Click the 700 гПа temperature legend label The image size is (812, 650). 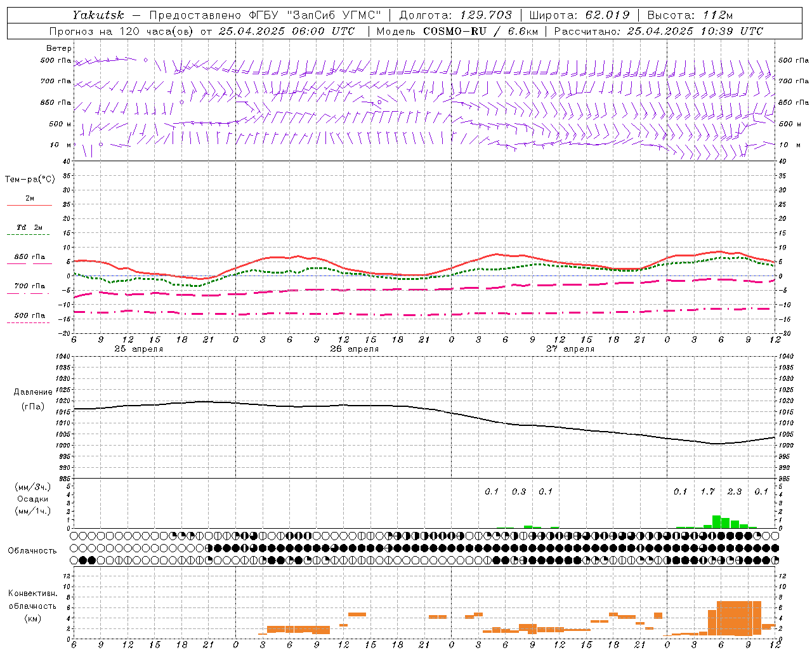(30, 286)
